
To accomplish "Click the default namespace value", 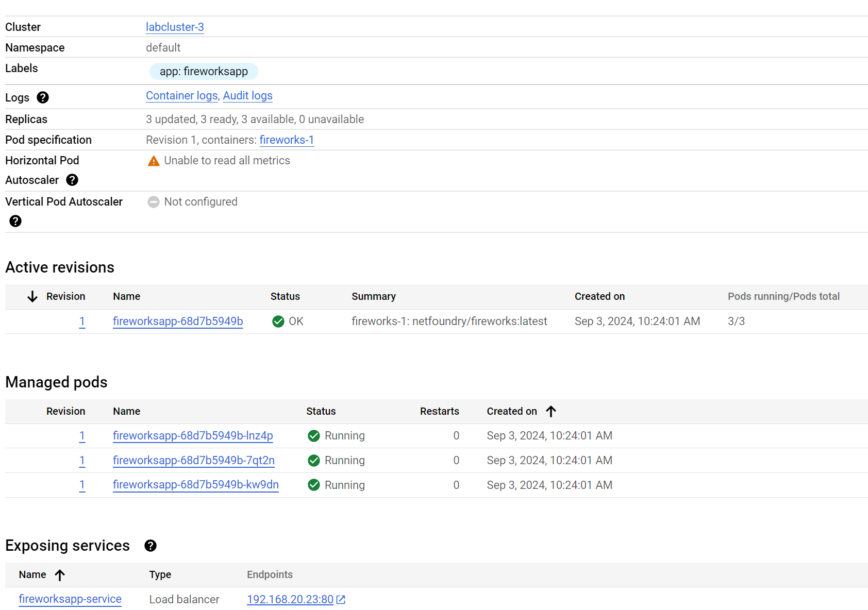I will (x=163, y=47).
